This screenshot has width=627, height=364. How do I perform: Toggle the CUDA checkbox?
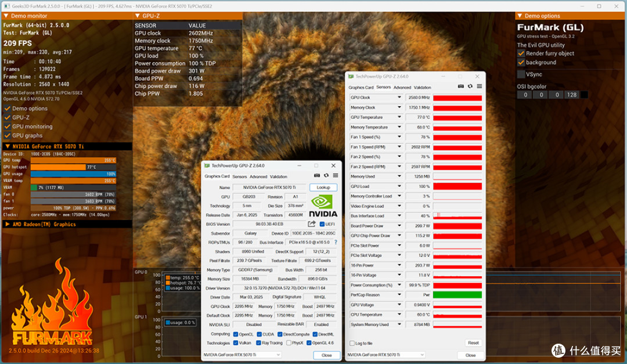click(259, 334)
